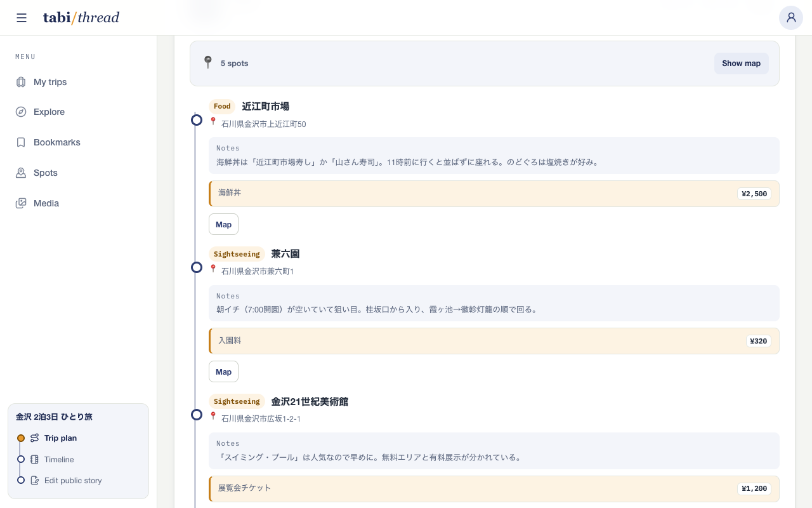
Task: Click the ¥2,500 price badge
Action: (x=754, y=194)
